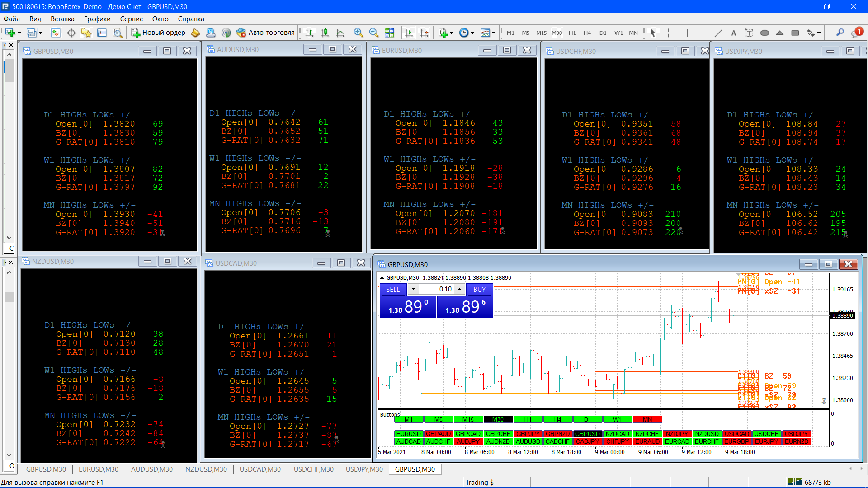Select the M5 timeframe in toolbar

[x=526, y=33]
